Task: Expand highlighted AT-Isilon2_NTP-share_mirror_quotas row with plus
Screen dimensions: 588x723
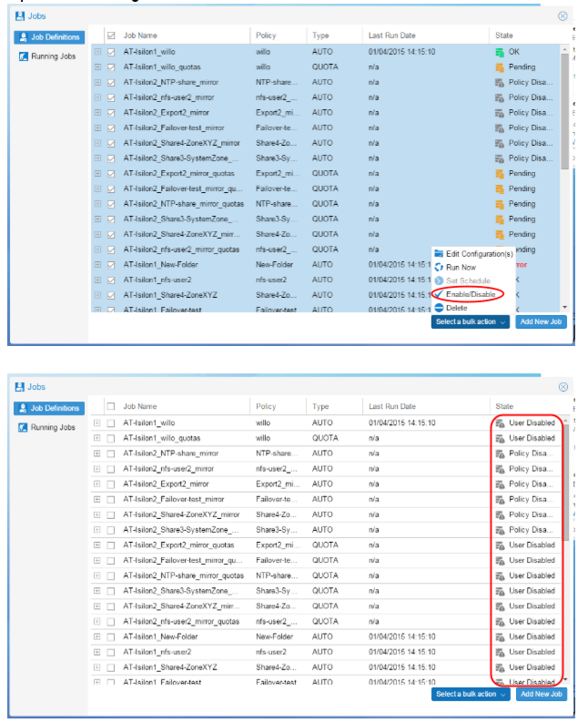Action: (x=97, y=204)
